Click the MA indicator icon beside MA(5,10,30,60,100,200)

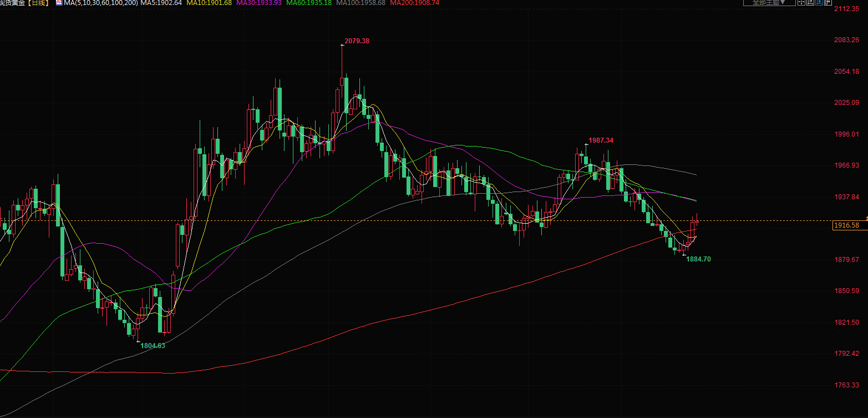click(59, 3)
